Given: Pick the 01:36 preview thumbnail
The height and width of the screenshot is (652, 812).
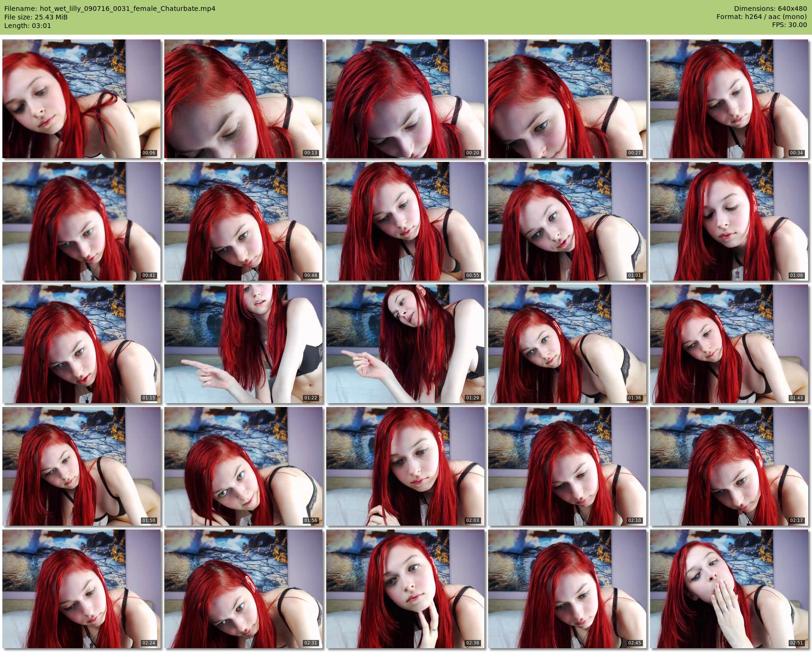Looking at the screenshot, I should [x=567, y=344].
